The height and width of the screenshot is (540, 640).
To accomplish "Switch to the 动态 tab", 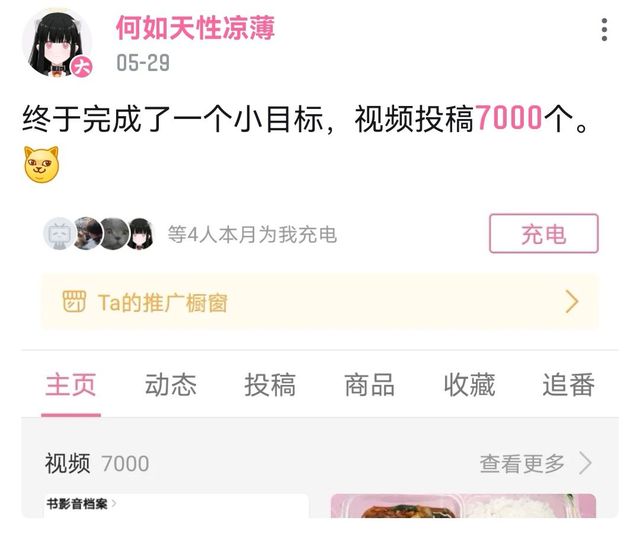I will pyautogui.click(x=171, y=385).
